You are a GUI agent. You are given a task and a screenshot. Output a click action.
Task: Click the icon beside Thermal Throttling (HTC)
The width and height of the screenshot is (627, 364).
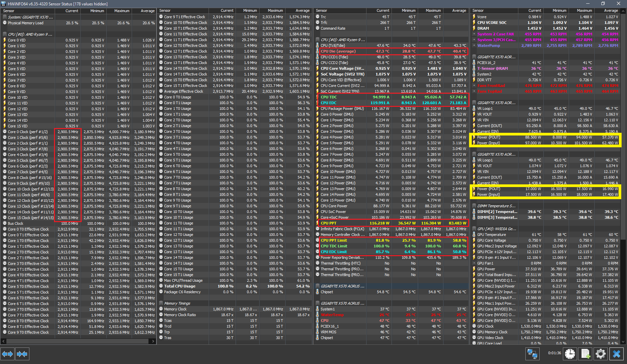(318, 263)
